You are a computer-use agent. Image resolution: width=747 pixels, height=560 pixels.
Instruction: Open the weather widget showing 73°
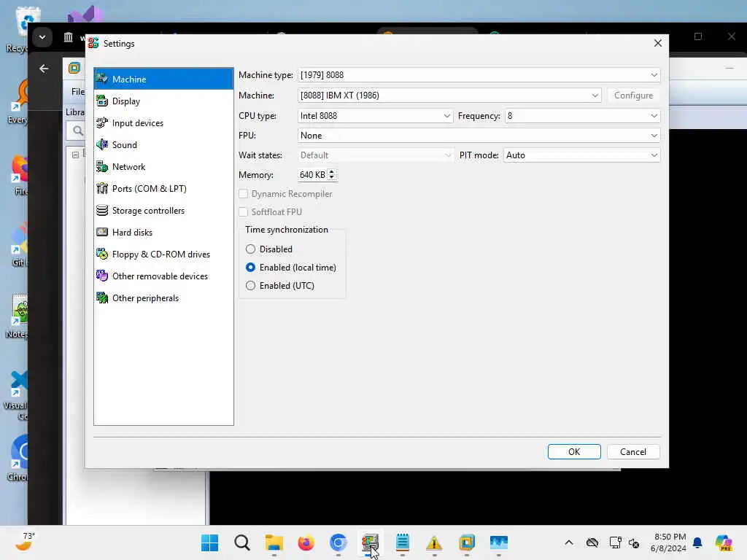(25, 542)
